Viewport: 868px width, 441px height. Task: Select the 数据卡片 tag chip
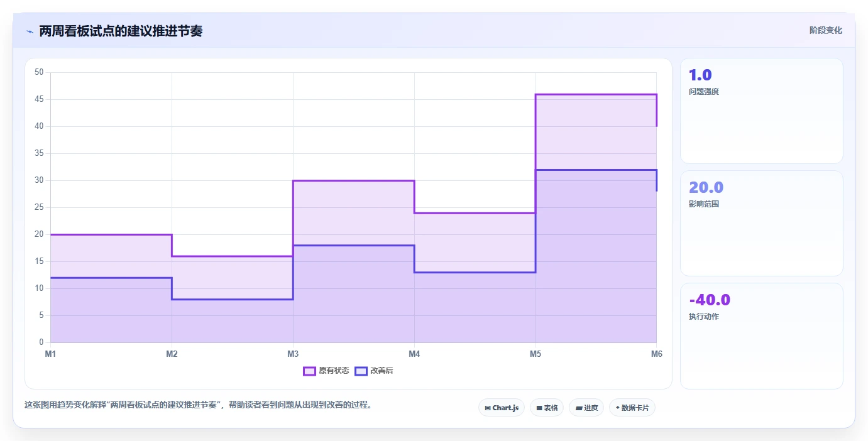click(x=632, y=408)
